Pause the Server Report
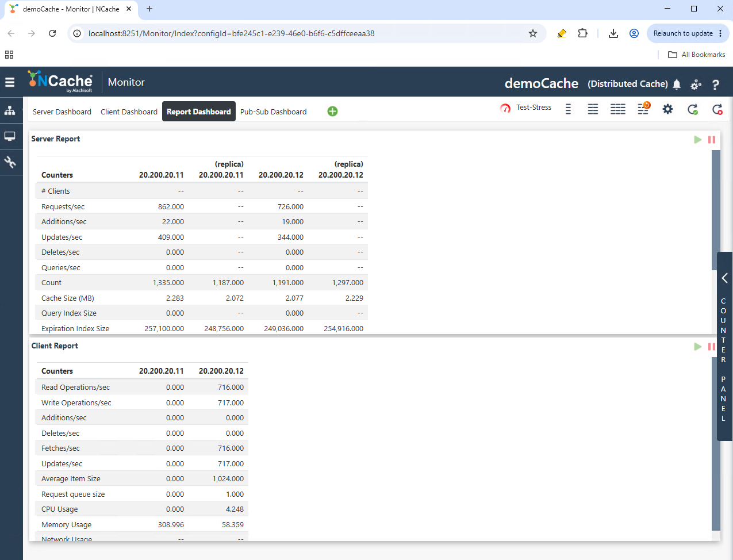 pyautogui.click(x=712, y=140)
